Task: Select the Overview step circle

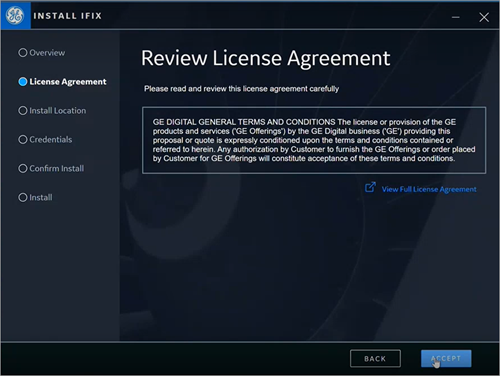Action: click(23, 53)
